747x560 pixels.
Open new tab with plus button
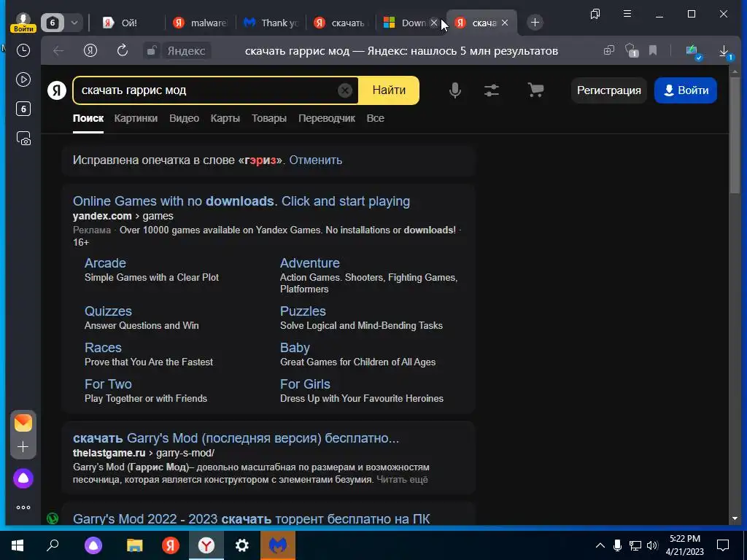535,23
